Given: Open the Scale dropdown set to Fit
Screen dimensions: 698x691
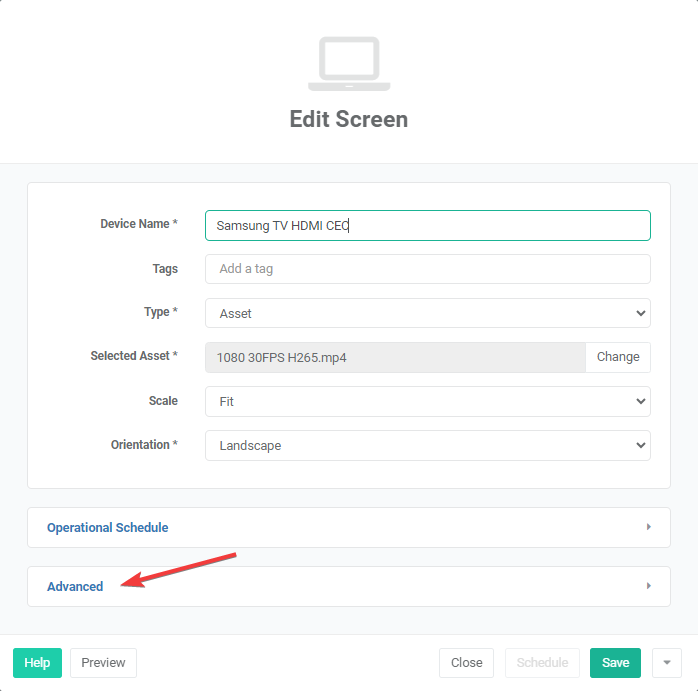Looking at the screenshot, I should [x=427, y=401].
